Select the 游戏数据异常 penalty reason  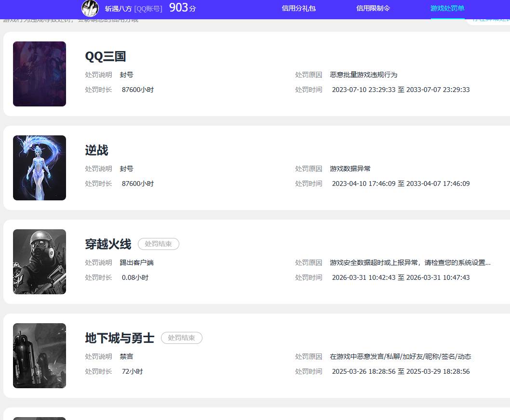click(350, 169)
